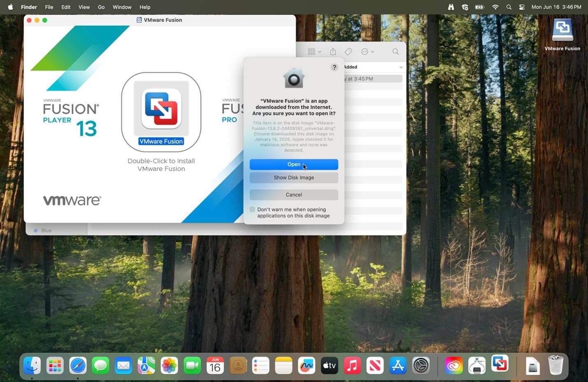Click the Finder group-by toolbar dropdown

pyautogui.click(x=314, y=52)
